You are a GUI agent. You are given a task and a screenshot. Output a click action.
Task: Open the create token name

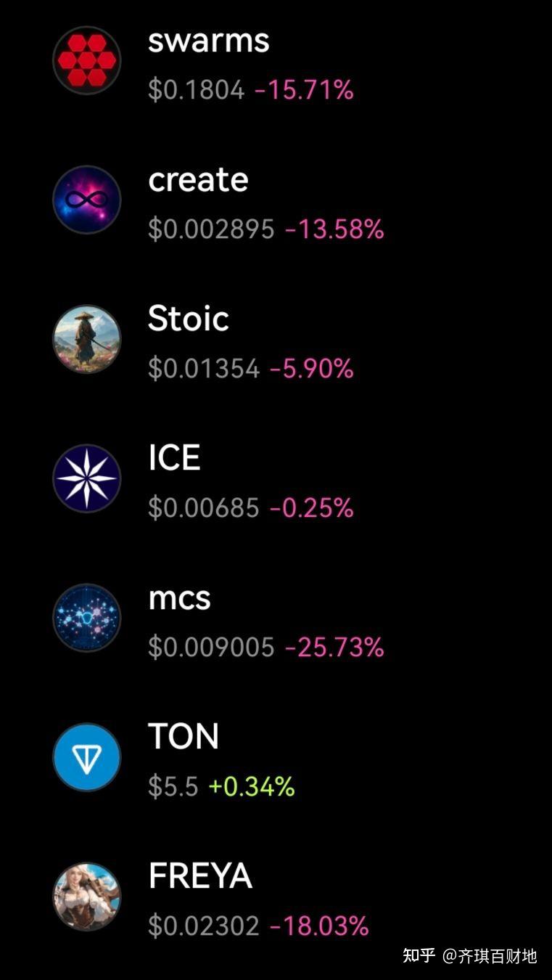198,180
